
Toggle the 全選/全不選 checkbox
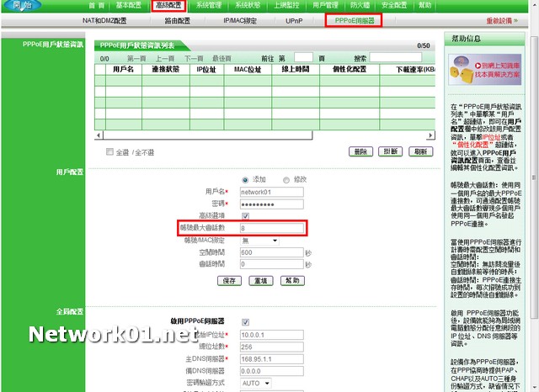[x=110, y=152]
